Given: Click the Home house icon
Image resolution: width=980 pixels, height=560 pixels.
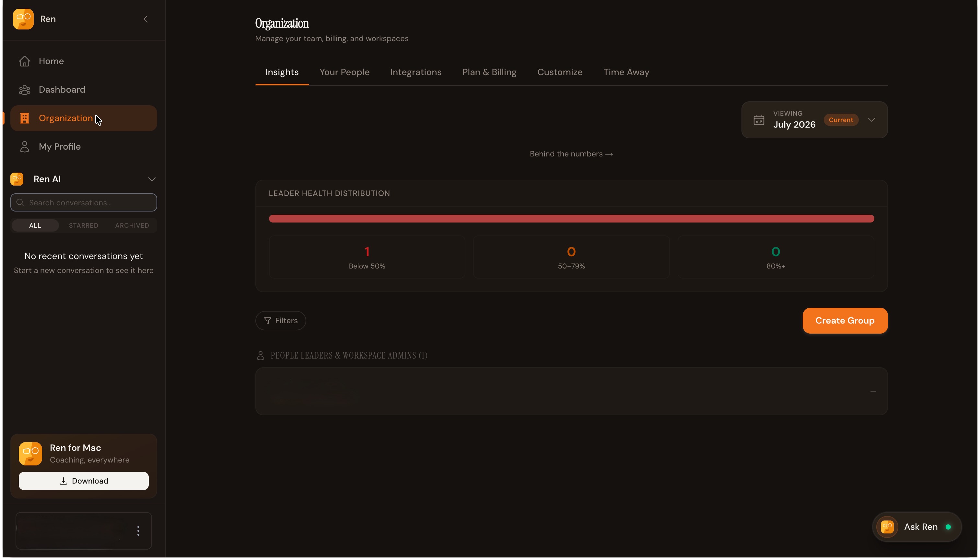Looking at the screenshot, I should click(x=25, y=61).
